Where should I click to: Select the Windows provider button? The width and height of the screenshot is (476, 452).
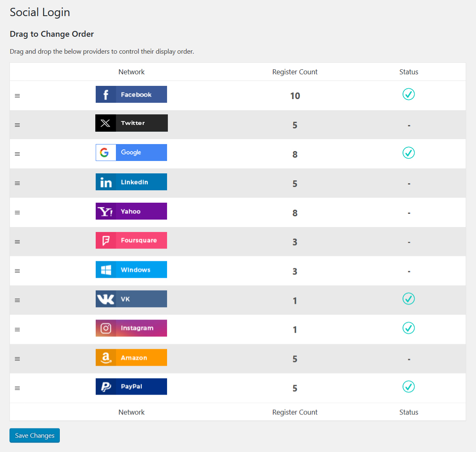pyautogui.click(x=131, y=270)
